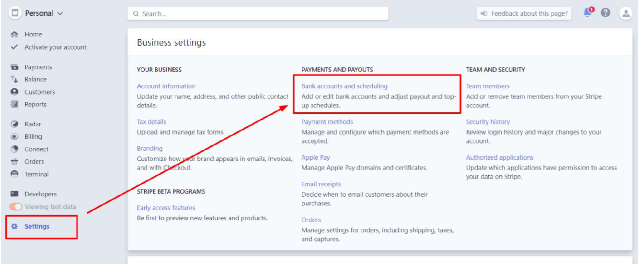Open Orders in the sidebar
This screenshot has height=264, width=644.
(34, 162)
